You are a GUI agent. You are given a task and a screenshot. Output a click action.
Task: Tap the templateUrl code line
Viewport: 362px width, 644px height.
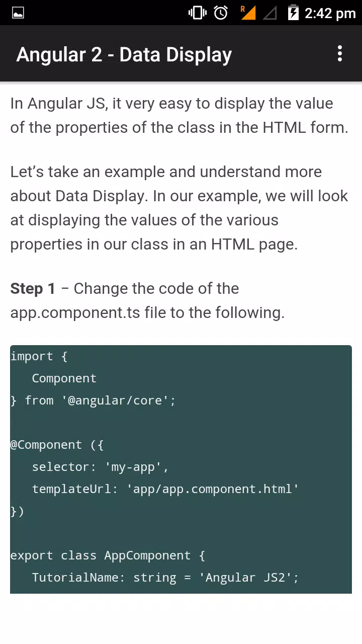[165, 489]
